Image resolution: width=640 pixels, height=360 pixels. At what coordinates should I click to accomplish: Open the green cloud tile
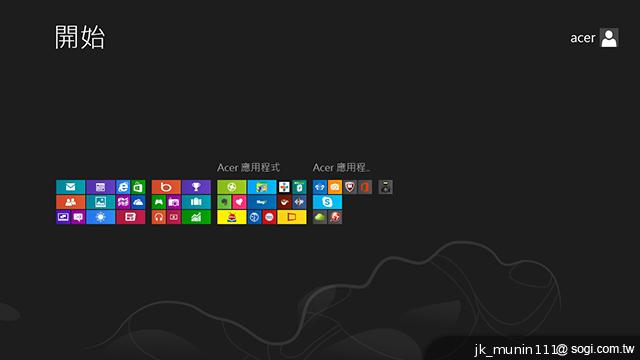[320, 217]
